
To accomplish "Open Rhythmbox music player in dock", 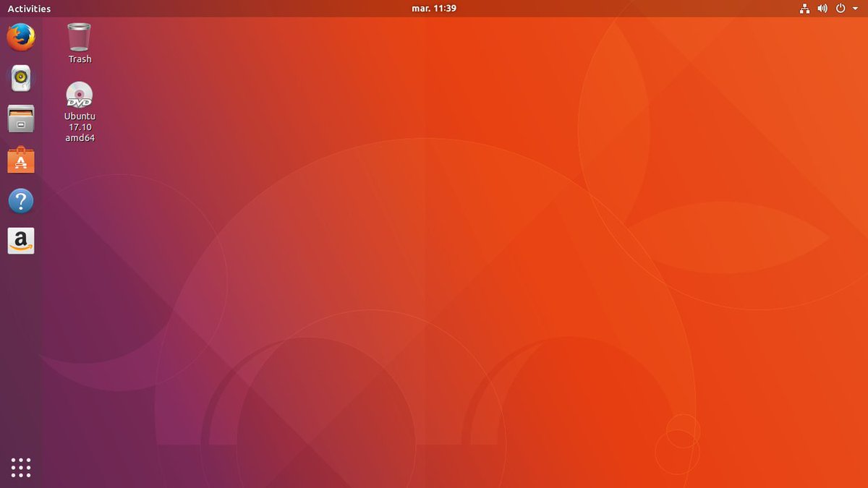I will tap(21, 77).
